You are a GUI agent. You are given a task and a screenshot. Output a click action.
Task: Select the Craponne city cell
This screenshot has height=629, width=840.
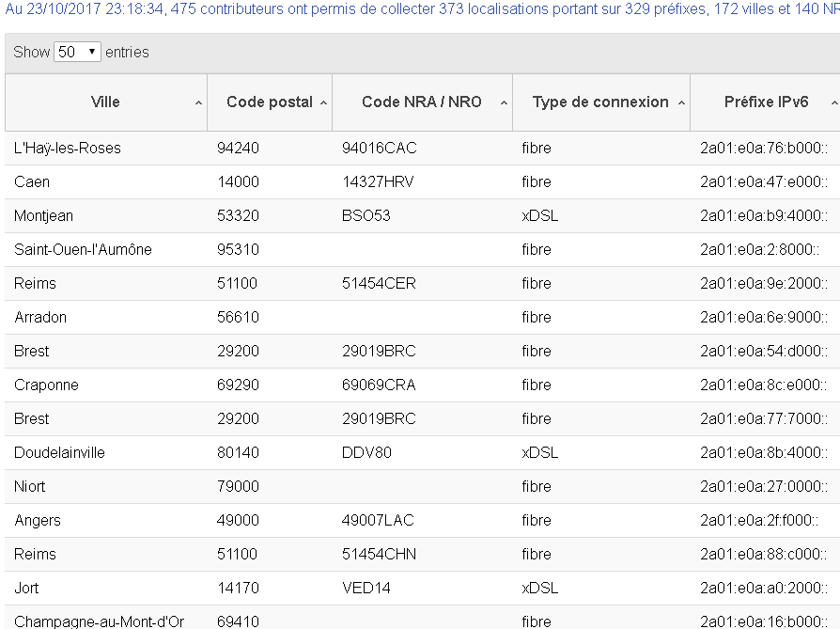(x=46, y=385)
